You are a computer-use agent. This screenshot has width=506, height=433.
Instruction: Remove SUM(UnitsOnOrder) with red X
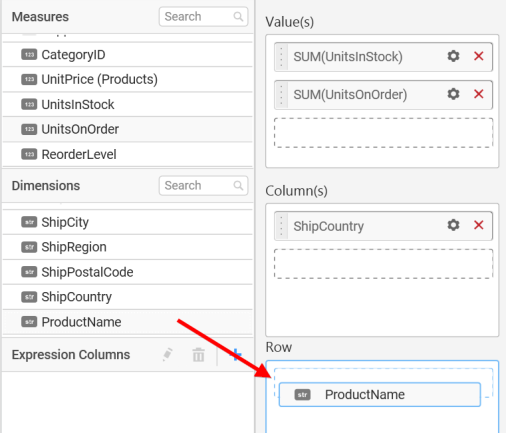479,94
